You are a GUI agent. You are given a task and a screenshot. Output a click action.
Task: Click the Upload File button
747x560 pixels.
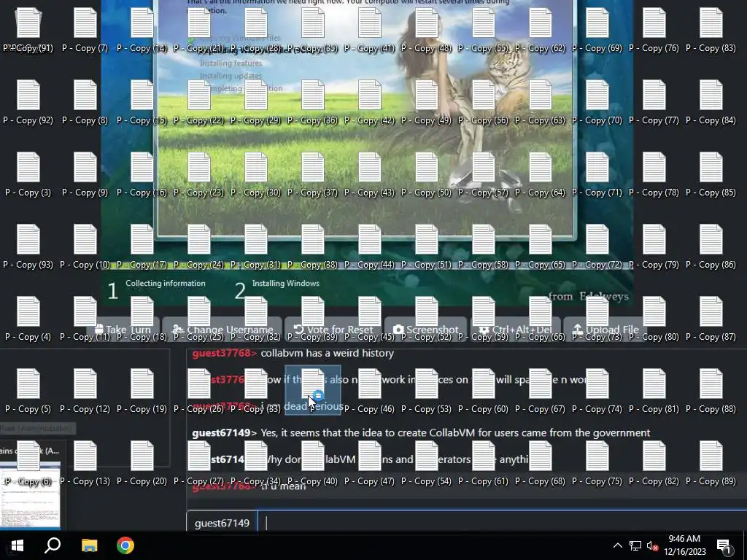pos(605,329)
